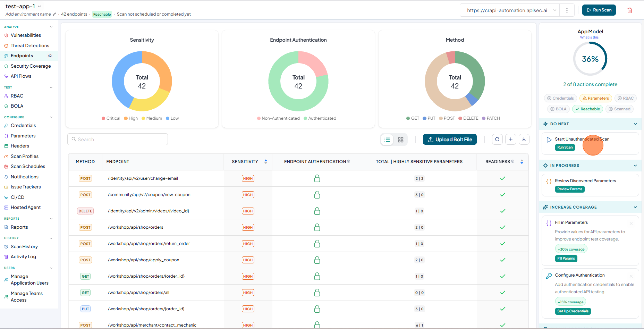Viewport: 644px width, 329px height.
Task: Dismiss the Fill in Parameters card
Action: pyautogui.click(x=631, y=223)
